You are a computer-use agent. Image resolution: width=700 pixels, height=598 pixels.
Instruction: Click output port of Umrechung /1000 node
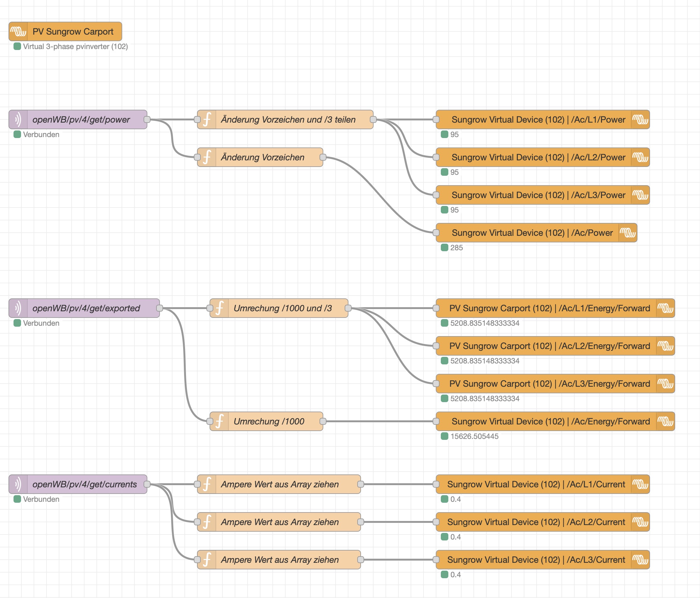point(323,421)
